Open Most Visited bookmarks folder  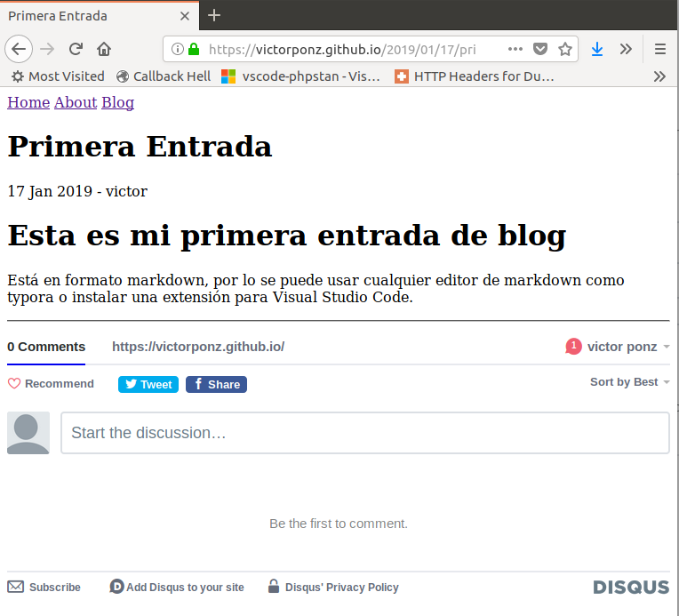pyautogui.click(x=58, y=76)
